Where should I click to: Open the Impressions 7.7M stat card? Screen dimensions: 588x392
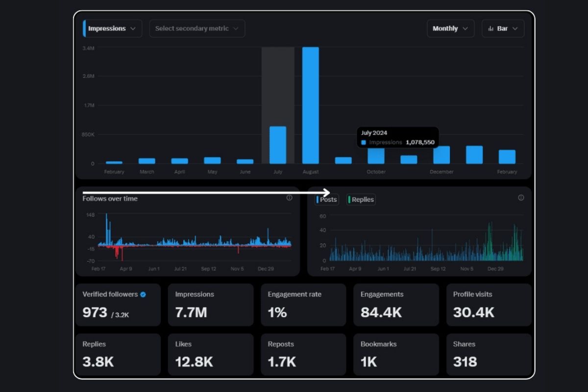coord(211,305)
